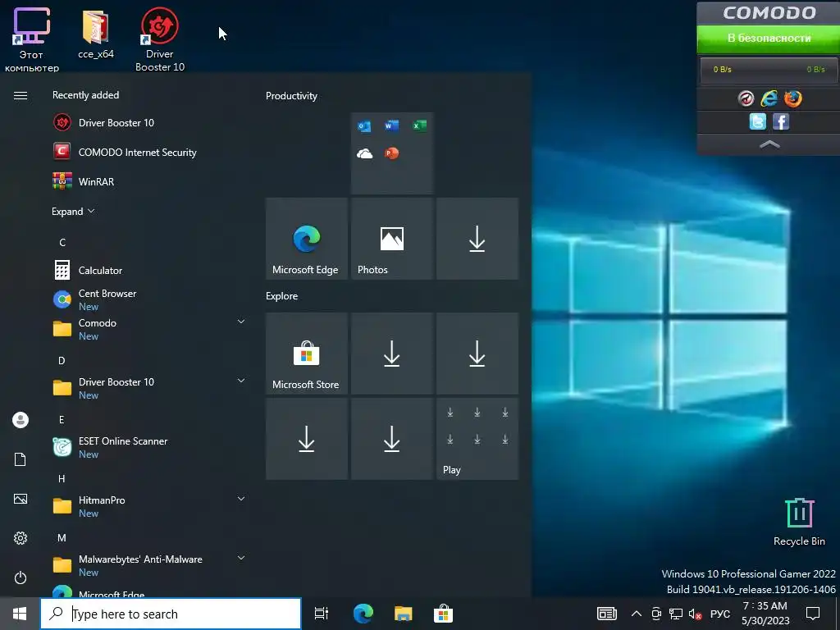Jump to letter H app index
The width and height of the screenshot is (840, 630).
pyautogui.click(x=62, y=478)
